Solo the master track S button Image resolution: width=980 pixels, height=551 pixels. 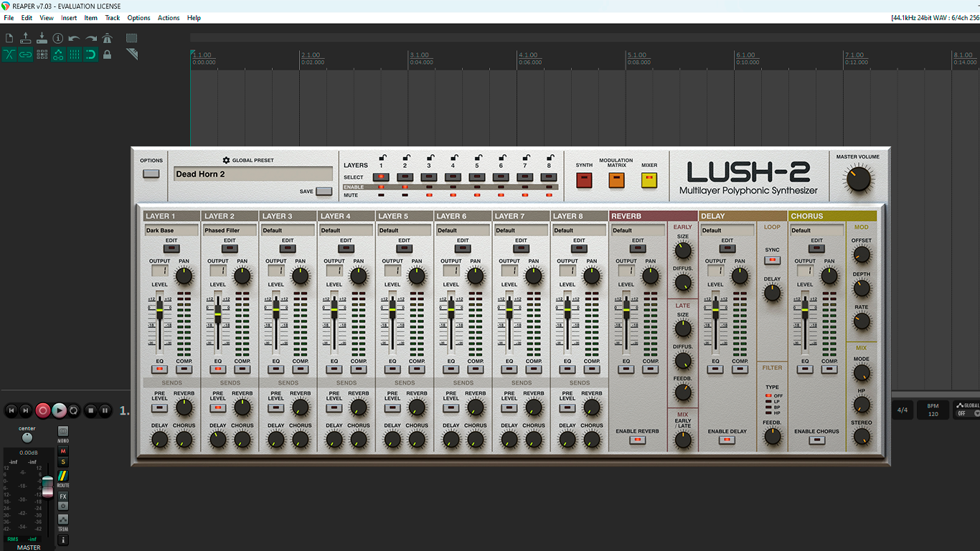pos(63,461)
